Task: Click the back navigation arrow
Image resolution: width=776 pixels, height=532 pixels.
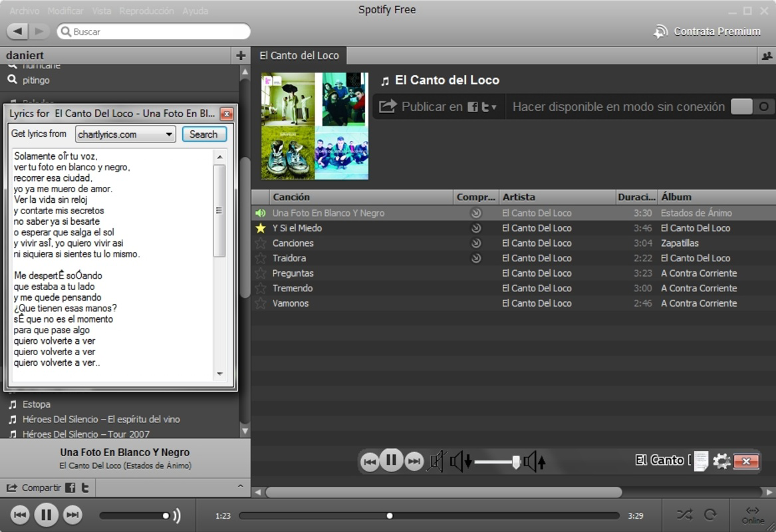Action: click(x=17, y=31)
